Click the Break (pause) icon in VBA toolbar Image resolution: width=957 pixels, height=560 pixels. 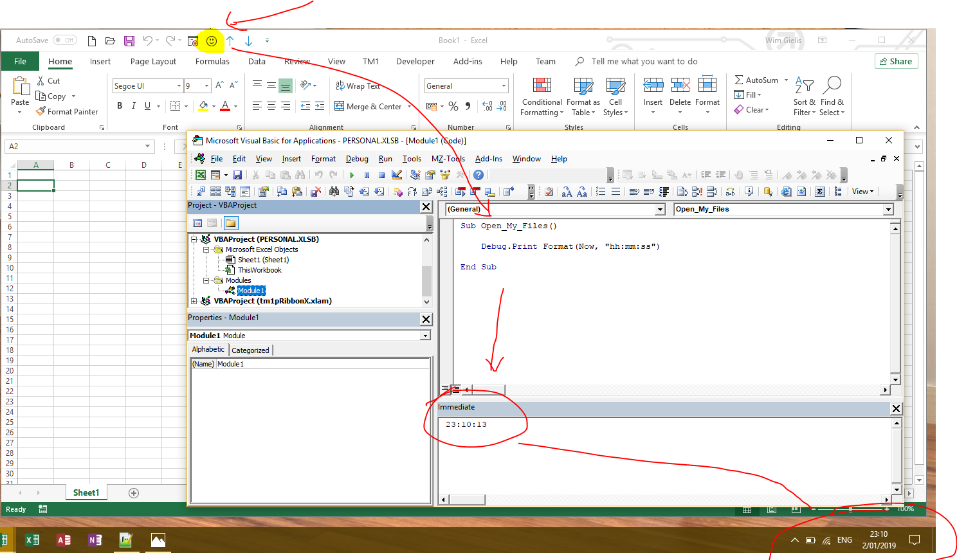(367, 175)
